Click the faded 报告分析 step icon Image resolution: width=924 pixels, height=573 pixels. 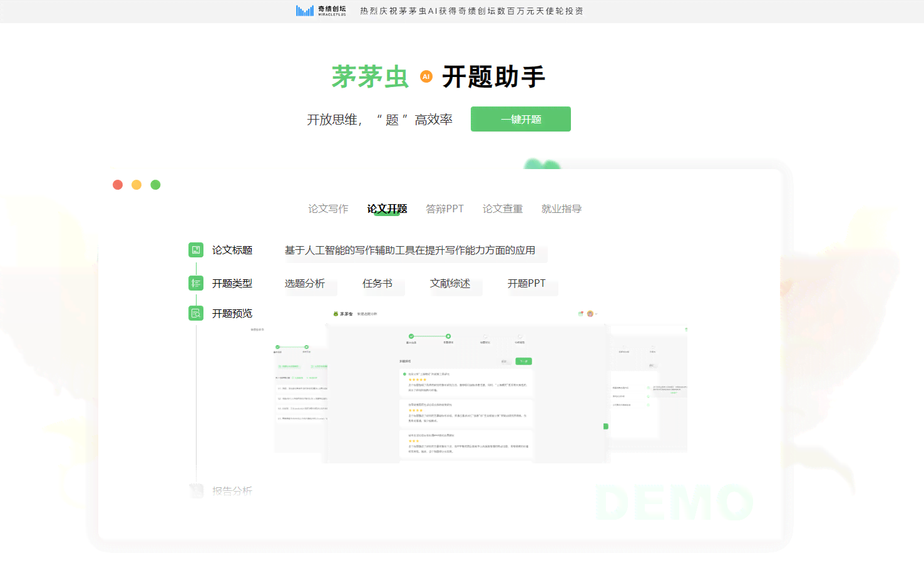(x=196, y=491)
